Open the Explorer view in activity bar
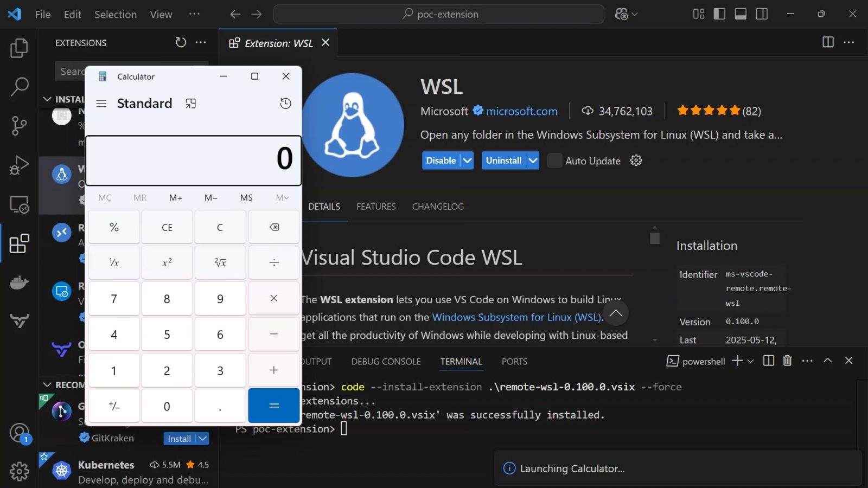The width and height of the screenshot is (868, 488). [19, 48]
